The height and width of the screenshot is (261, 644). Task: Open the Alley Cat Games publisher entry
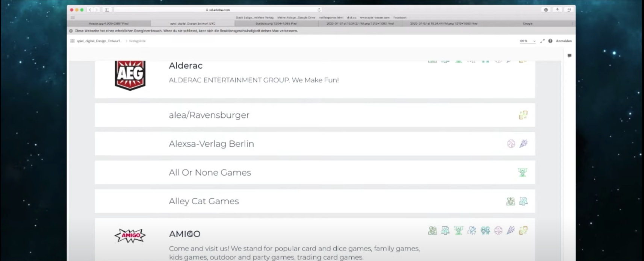[204, 201]
